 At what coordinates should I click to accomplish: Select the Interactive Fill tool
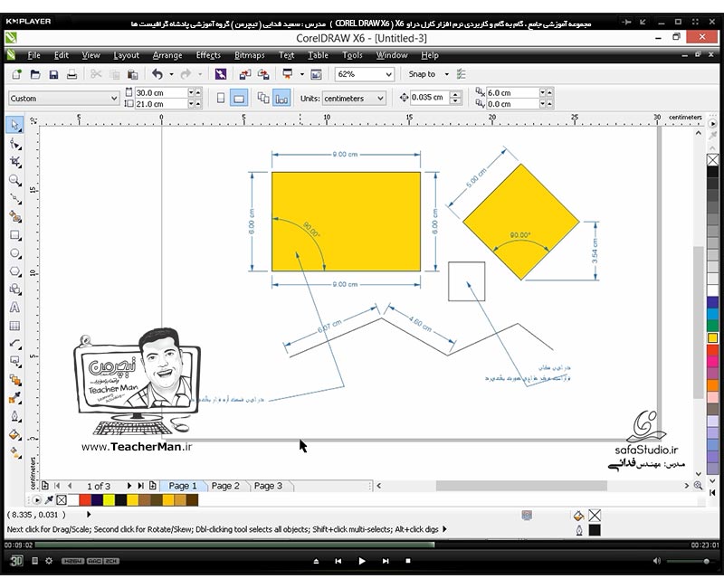(x=14, y=453)
